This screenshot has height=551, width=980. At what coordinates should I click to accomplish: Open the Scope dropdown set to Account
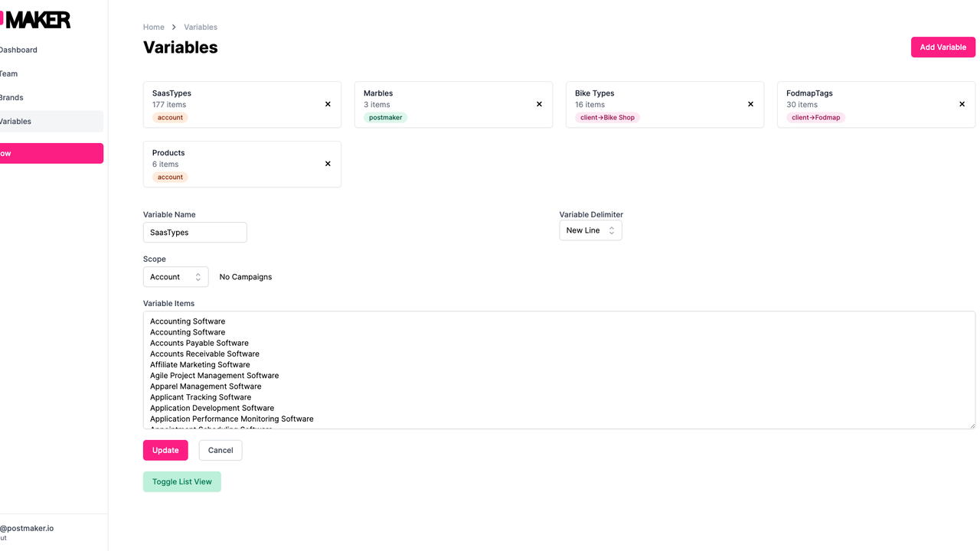click(175, 277)
